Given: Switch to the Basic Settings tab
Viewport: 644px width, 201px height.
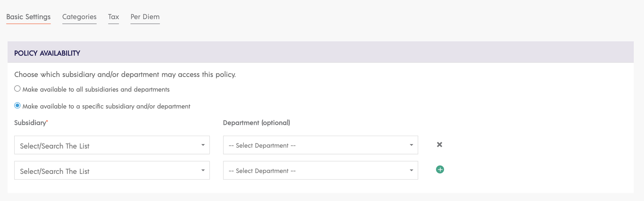Looking at the screenshot, I should (29, 17).
